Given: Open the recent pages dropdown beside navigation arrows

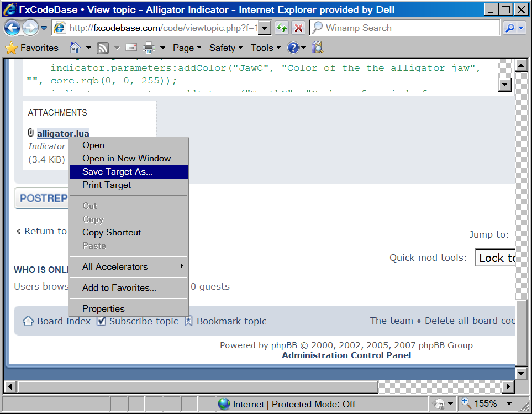Looking at the screenshot, I should (x=44, y=28).
